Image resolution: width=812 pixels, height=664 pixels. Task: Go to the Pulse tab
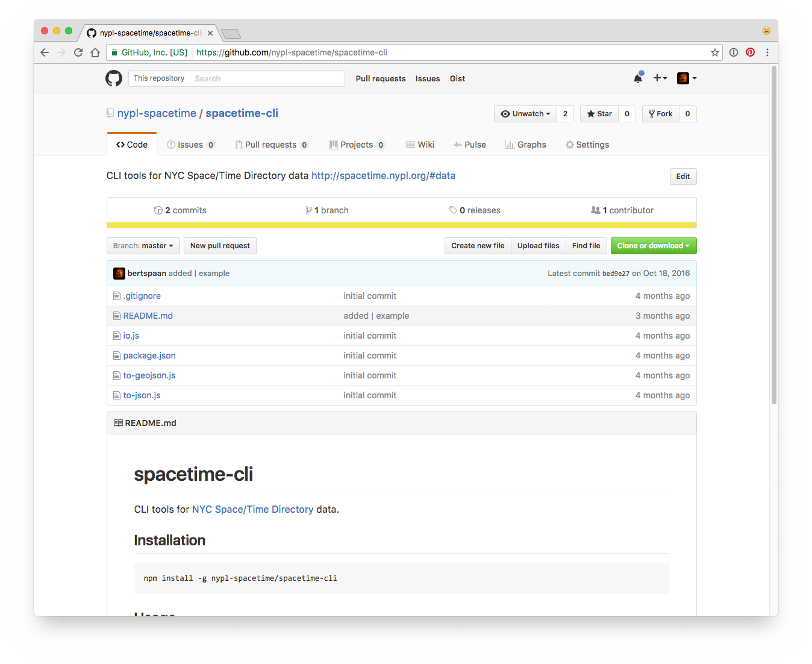(x=470, y=145)
